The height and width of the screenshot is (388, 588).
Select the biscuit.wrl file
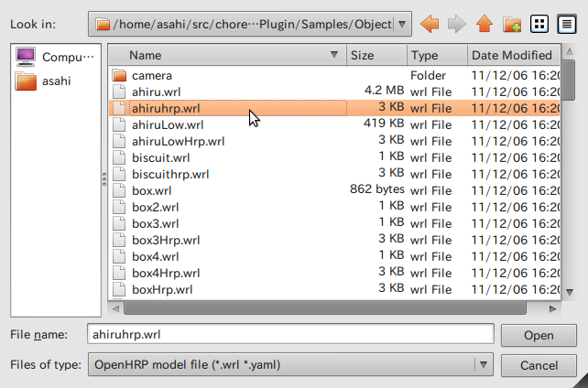pyautogui.click(x=160, y=157)
